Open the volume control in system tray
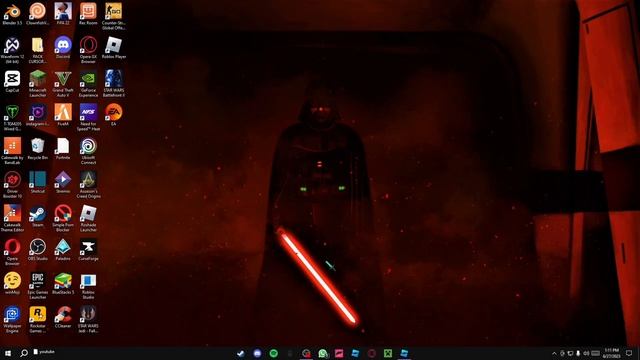Viewport: 640px width, 360px height. (586, 353)
